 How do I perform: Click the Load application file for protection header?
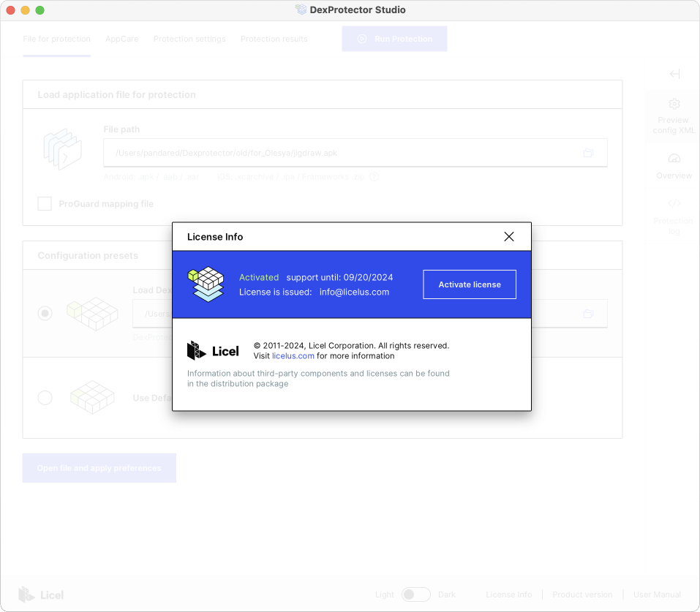click(116, 94)
